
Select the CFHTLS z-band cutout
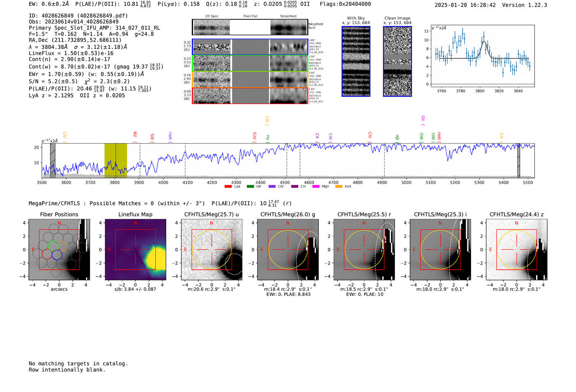click(x=517, y=250)
